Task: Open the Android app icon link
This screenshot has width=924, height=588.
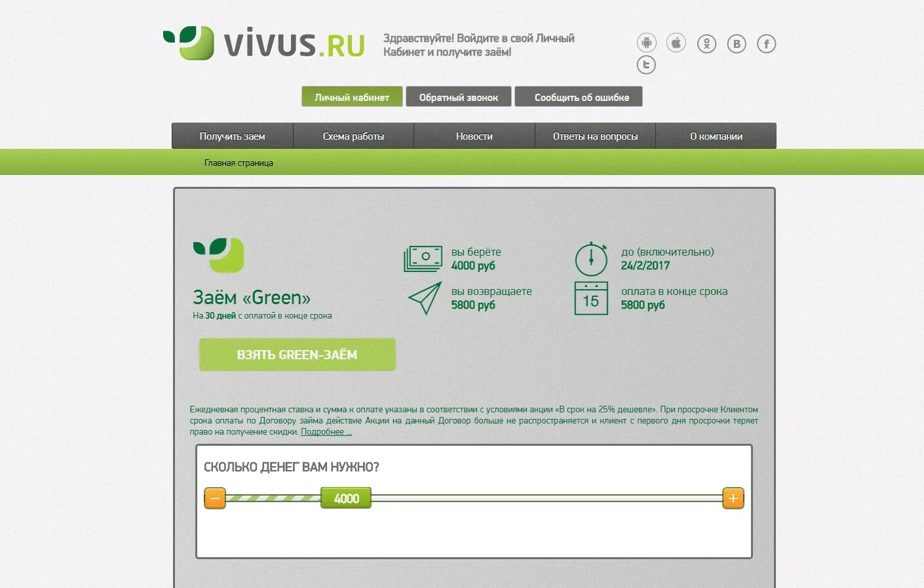Action: pos(646,43)
